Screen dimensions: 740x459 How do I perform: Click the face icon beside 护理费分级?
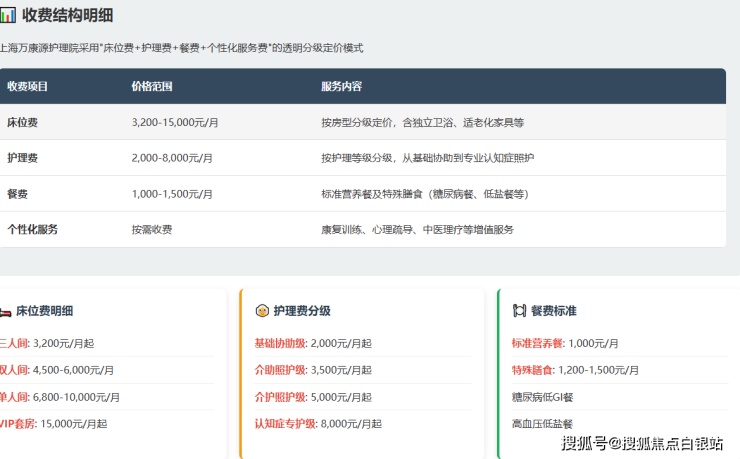[x=262, y=311]
